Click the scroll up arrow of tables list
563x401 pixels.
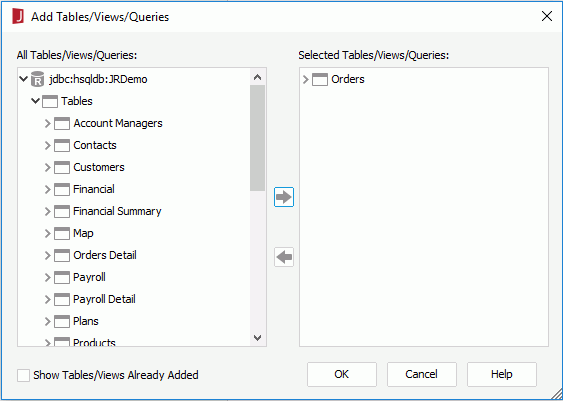tap(257, 77)
